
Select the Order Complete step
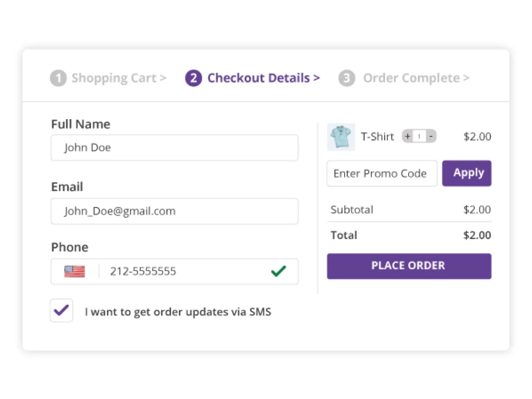click(x=416, y=78)
